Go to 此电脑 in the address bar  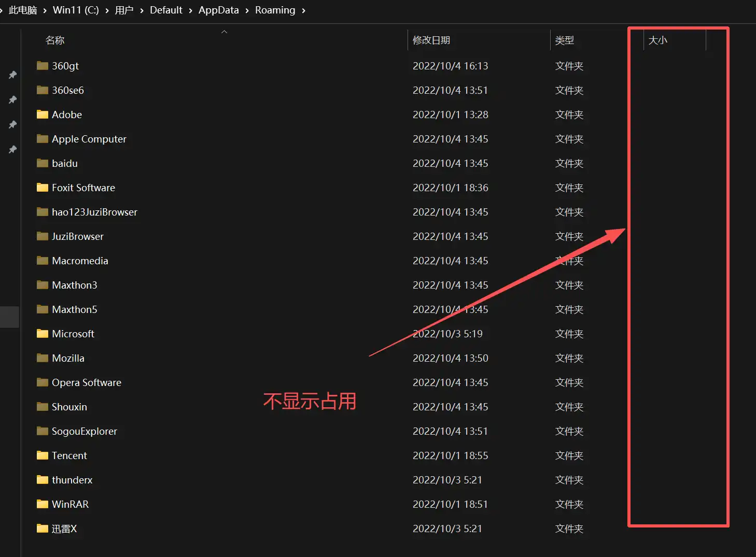pos(23,10)
